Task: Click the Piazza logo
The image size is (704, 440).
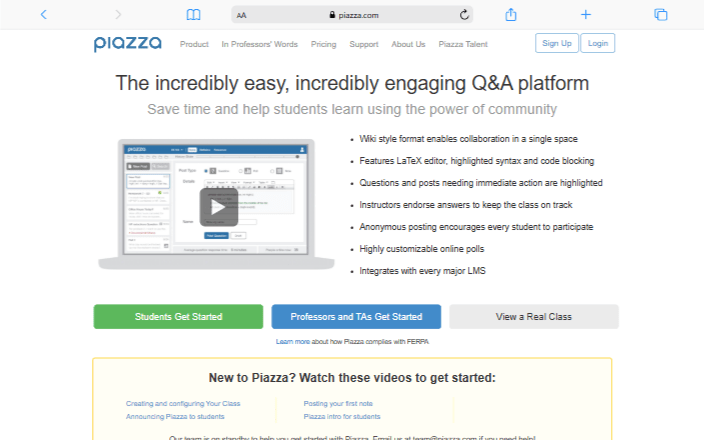Action: 128,44
